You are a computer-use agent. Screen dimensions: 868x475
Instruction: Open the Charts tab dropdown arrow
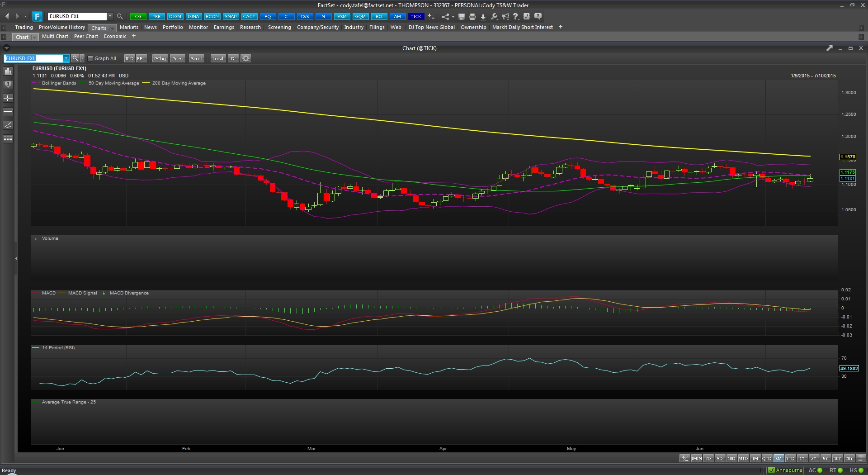tap(112, 28)
